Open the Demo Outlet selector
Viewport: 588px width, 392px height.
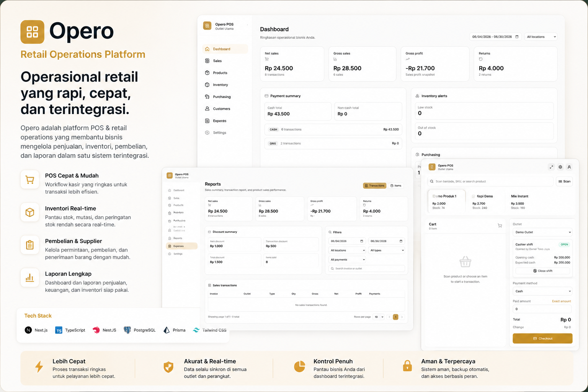click(542, 232)
